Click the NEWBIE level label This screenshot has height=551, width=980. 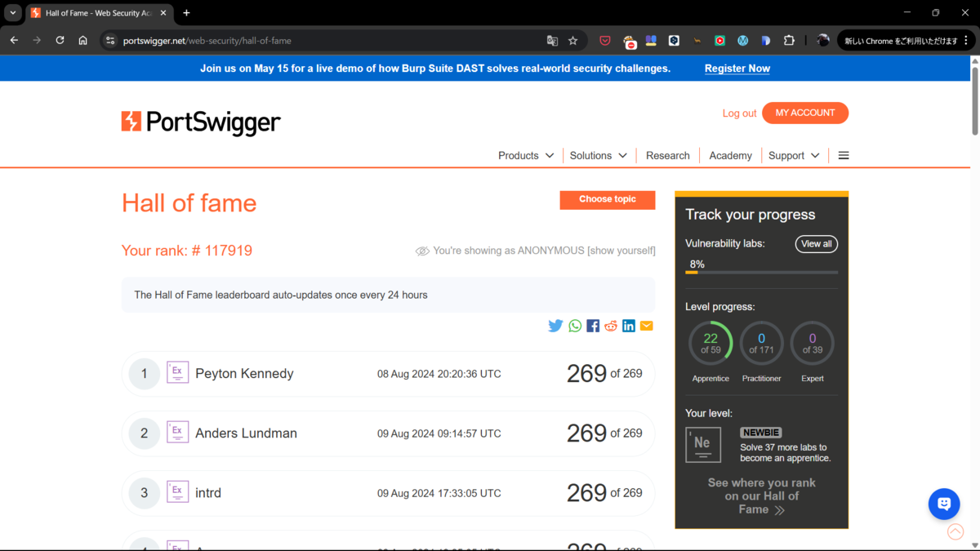coord(761,433)
